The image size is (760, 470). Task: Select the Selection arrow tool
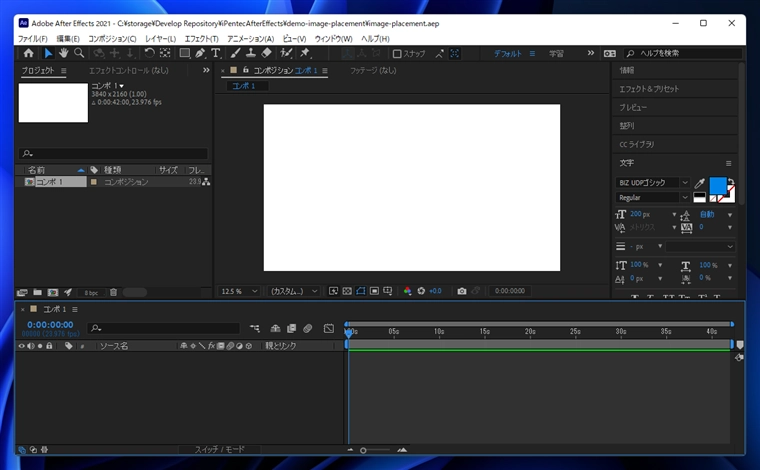[x=48, y=53]
